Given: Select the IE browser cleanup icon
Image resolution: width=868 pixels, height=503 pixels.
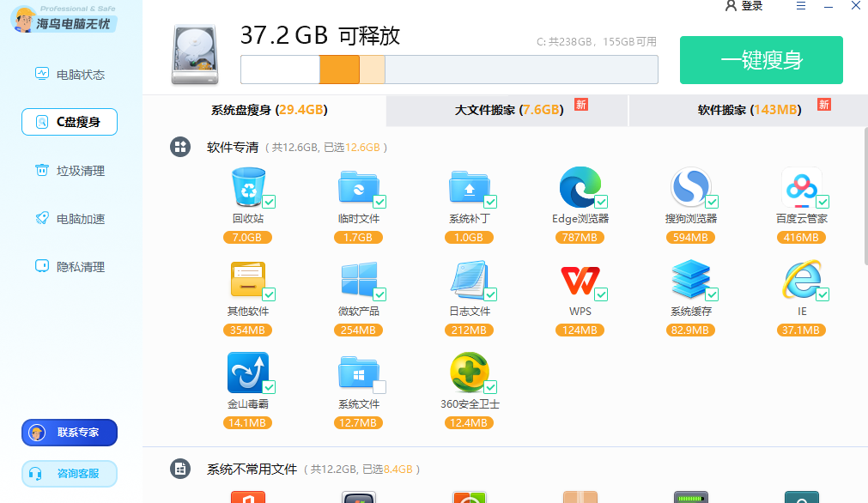Looking at the screenshot, I should tap(802, 281).
